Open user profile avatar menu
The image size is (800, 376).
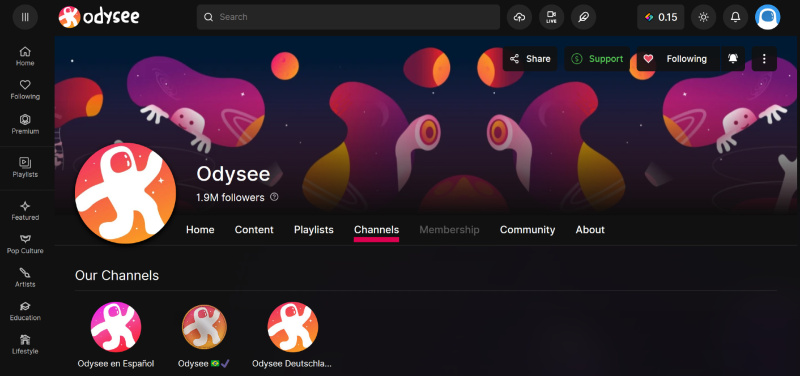(767, 17)
